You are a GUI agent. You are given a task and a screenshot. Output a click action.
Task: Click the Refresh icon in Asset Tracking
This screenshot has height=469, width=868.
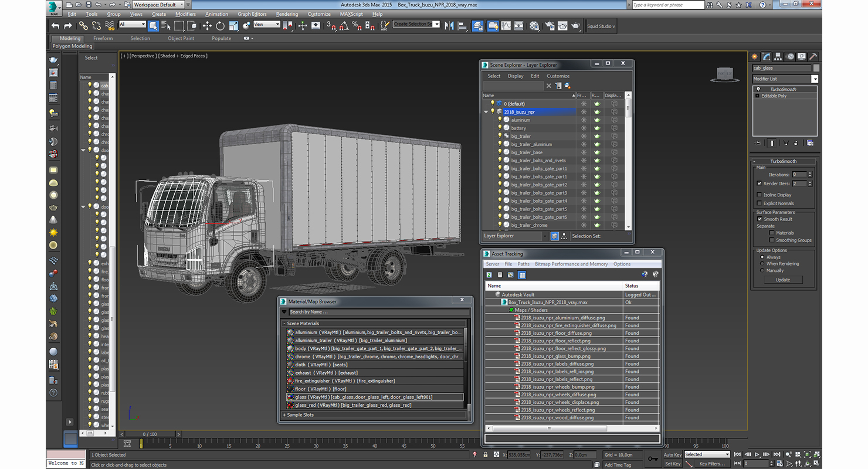click(489, 274)
